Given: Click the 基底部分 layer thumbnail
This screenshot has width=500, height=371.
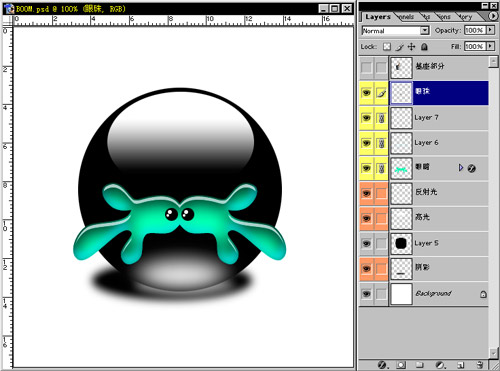Looking at the screenshot, I should (x=401, y=68).
